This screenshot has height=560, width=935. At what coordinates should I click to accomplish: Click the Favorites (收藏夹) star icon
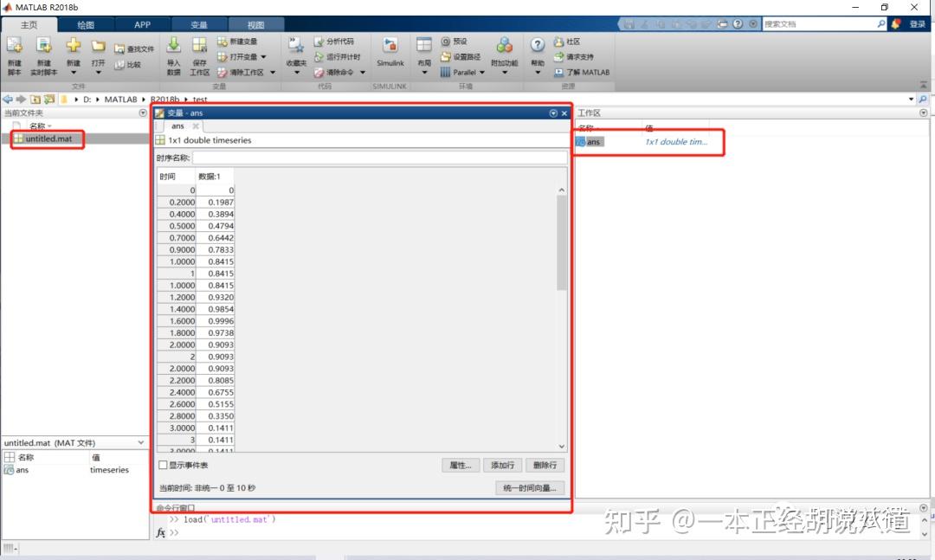click(x=296, y=45)
